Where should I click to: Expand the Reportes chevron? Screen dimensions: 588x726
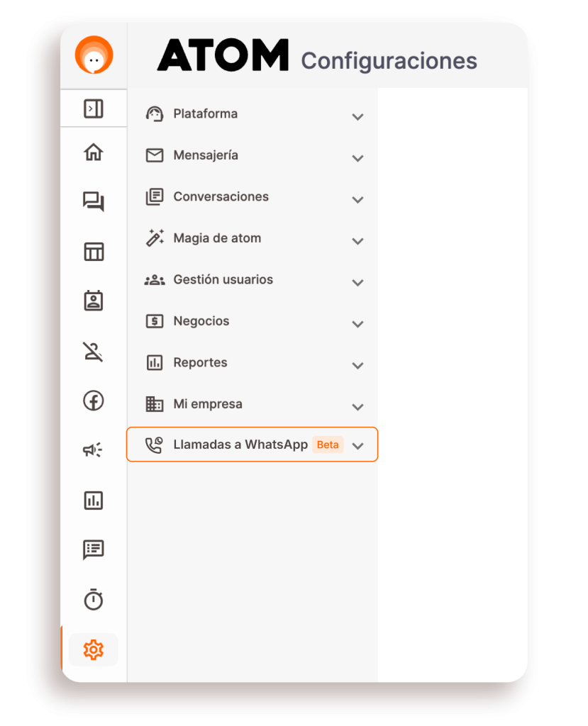[x=357, y=365]
